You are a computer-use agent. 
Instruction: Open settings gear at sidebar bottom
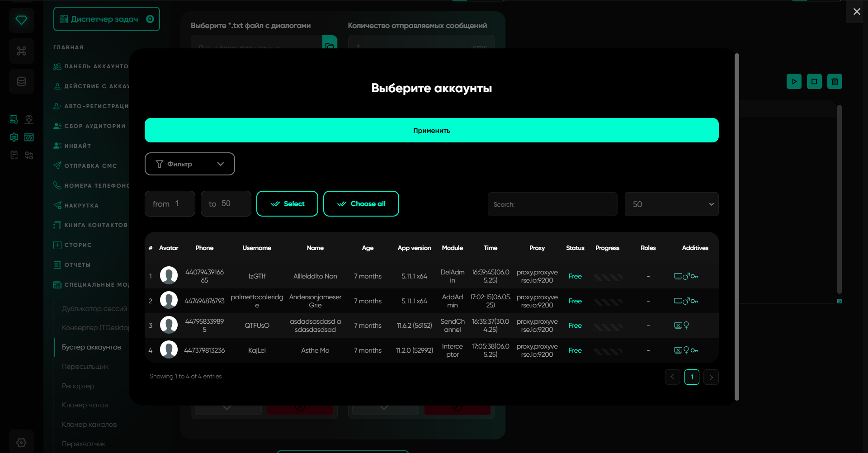(21, 442)
